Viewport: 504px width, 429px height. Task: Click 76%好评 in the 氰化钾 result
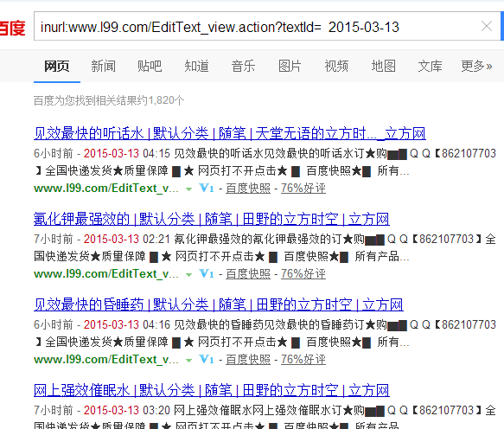[x=303, y=273]
